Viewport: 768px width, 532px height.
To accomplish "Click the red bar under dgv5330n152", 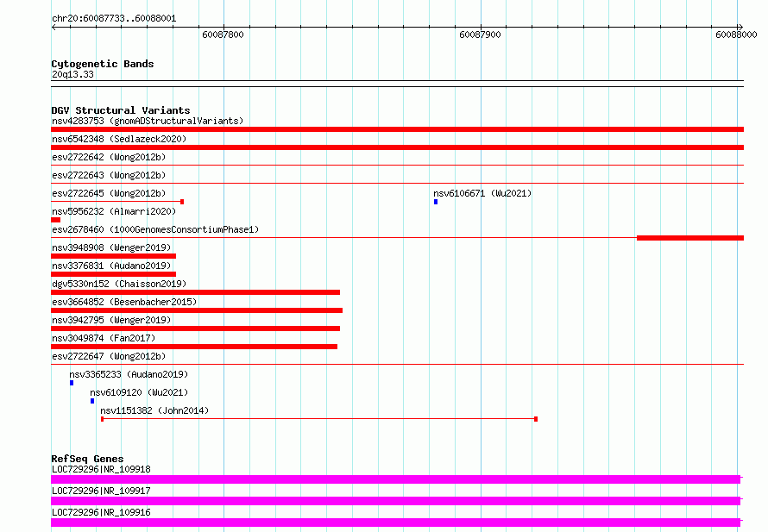I will click(x=195, y=292).
